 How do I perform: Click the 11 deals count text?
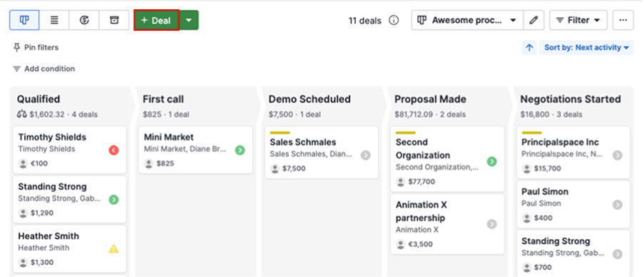click(365, 21)
